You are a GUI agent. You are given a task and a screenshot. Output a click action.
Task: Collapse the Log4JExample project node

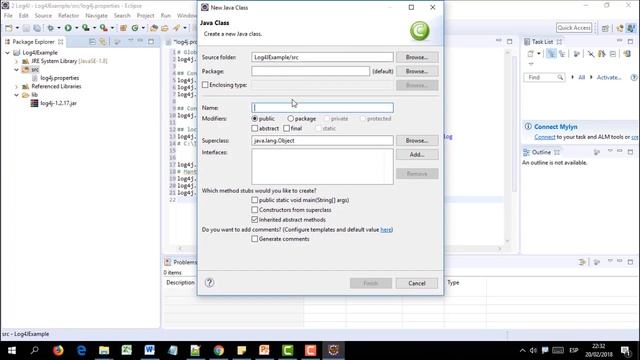pos(7,53)
